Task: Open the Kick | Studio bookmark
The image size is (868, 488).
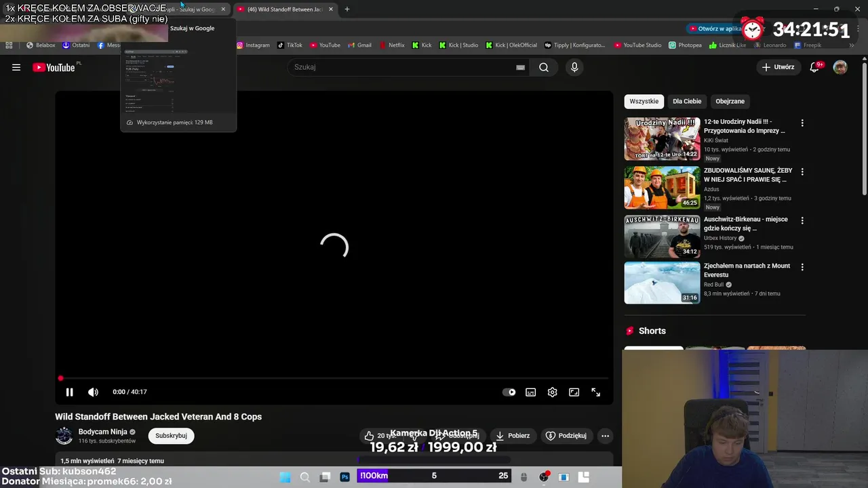Action: click(x=459, y=45)
